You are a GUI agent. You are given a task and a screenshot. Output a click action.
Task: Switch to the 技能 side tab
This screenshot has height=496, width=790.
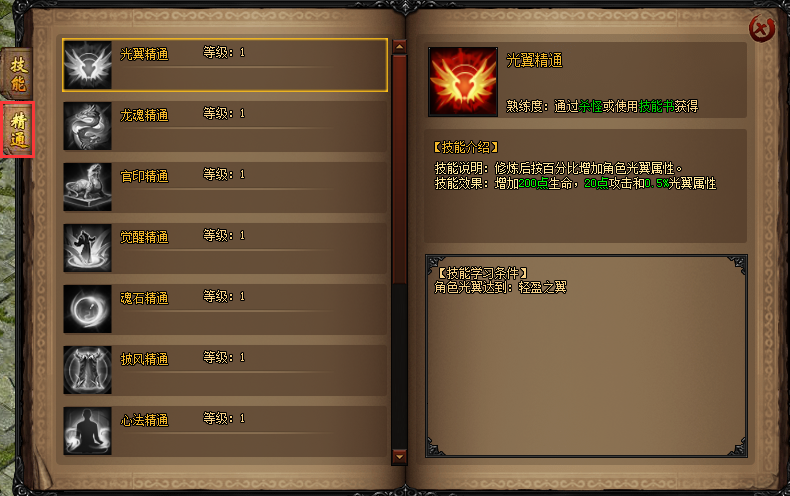pyautogui.click(x=18, y=74)
